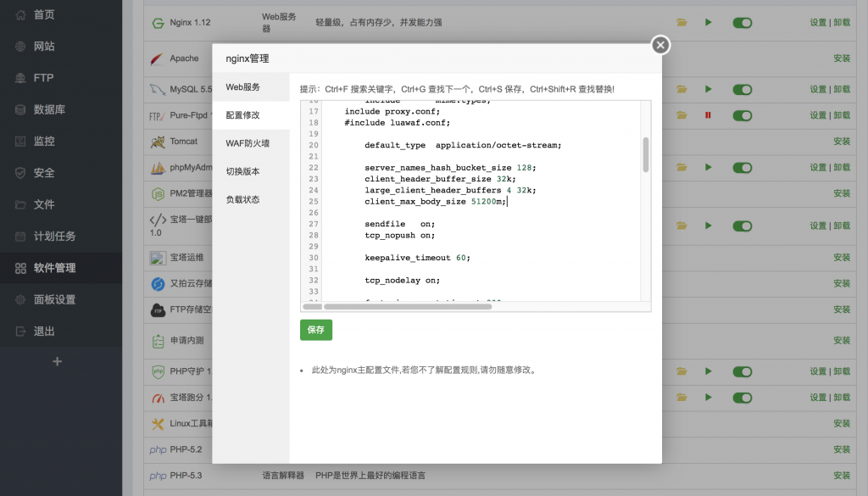This screenshot has width=868, height=496.
Task: Turn off the 宝塔跑分 toggle switch
Action: (x=743, y=397)
